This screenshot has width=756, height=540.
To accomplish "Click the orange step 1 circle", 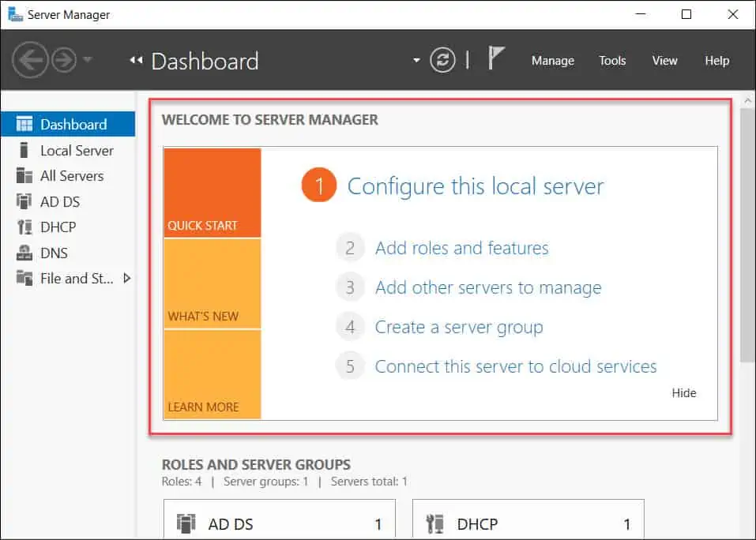I will coord(318,185).
